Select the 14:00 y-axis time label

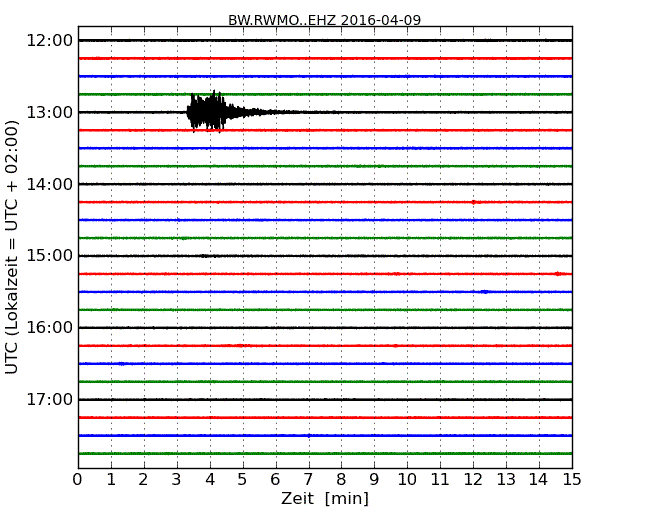(x=50, y=184)
